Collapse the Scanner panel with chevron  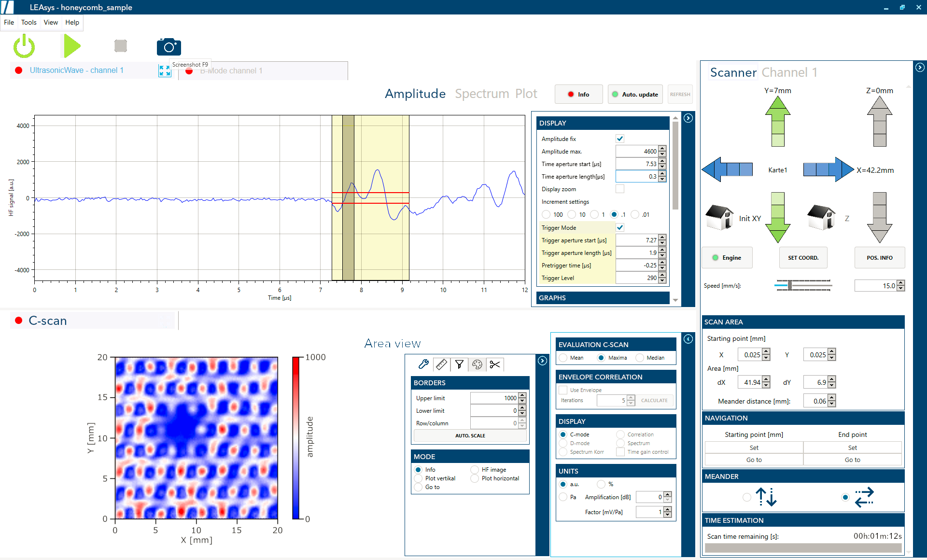[x=920, y=68]
